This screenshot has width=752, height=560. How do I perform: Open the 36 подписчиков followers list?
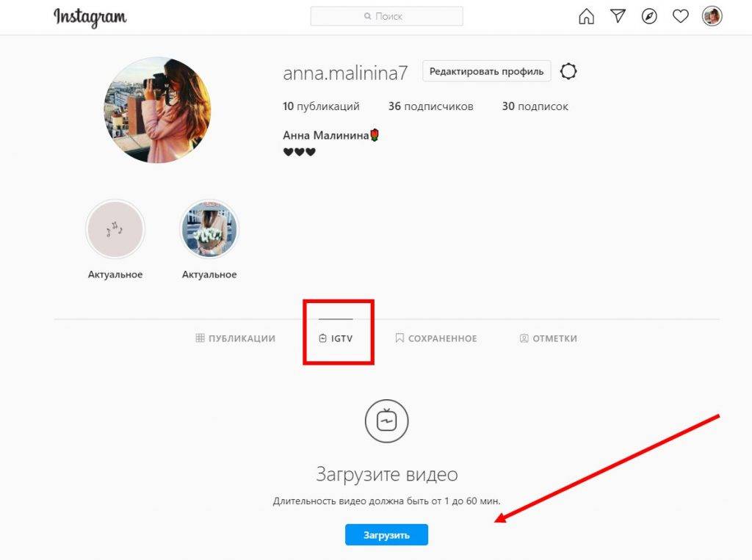point(430,106)
